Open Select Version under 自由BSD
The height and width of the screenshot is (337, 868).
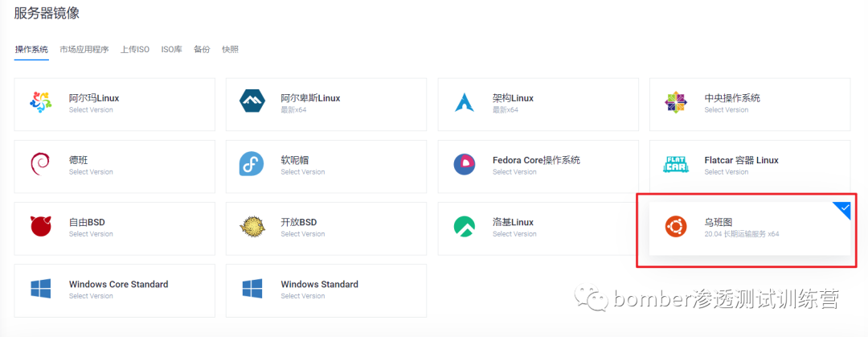(91, 234)
